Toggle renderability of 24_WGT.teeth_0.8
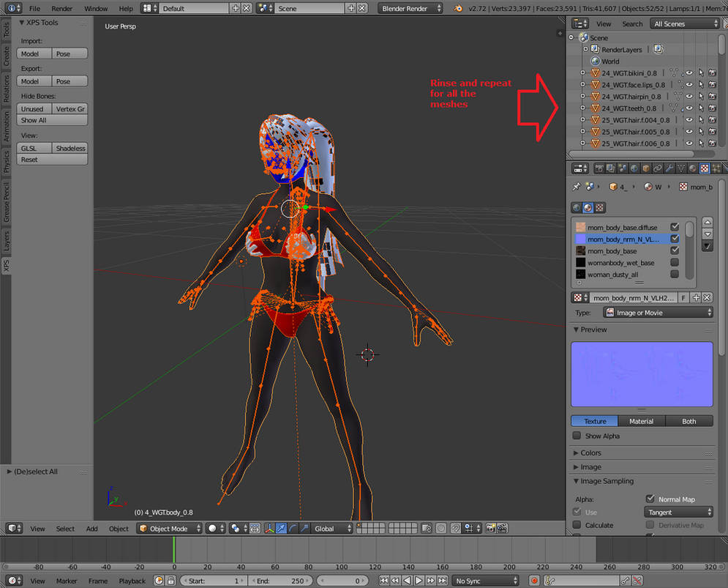This screenshot has height=588, width=728. [712, 108]
